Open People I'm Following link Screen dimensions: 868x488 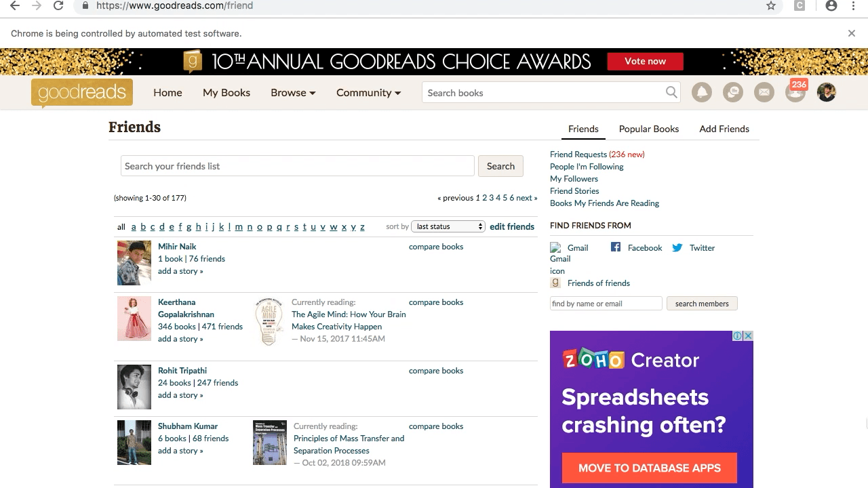coord(587,167)
